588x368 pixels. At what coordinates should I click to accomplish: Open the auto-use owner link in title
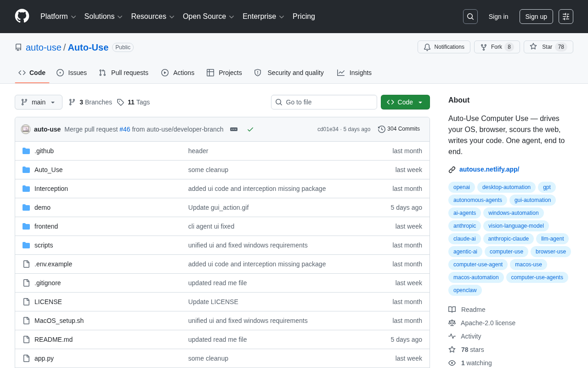[x=44, y=47]
